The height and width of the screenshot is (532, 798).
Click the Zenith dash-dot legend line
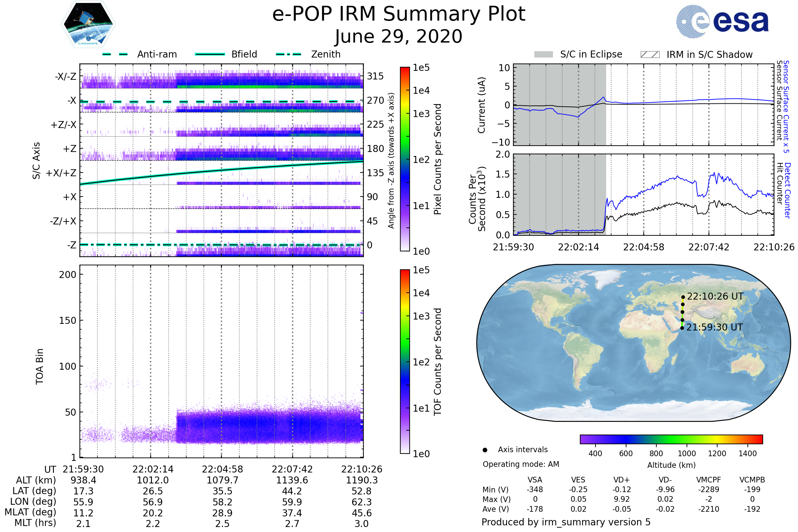point(289,54)
